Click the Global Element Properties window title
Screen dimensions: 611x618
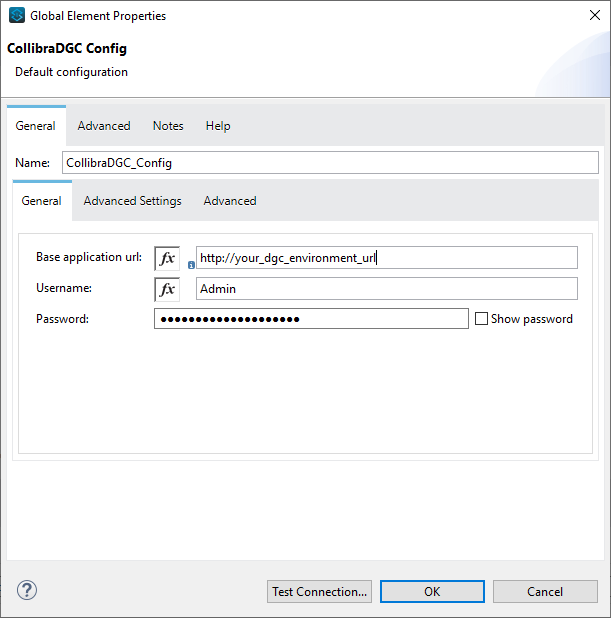(98, 16)
